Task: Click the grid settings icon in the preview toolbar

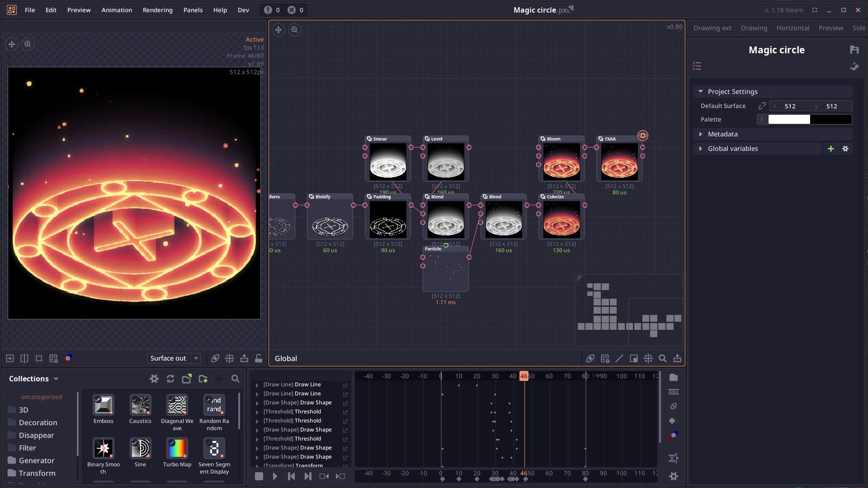Action: coord(54,358)
